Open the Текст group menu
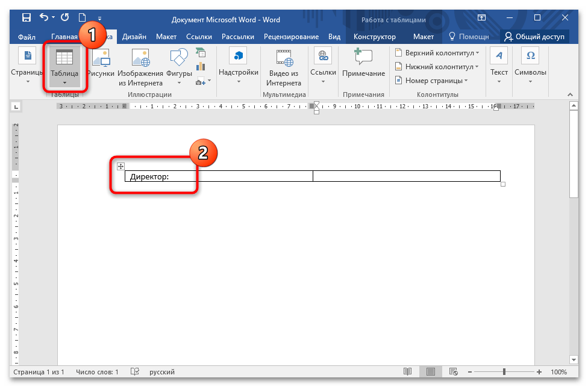 pyautogui.click(x=499, y=65)
